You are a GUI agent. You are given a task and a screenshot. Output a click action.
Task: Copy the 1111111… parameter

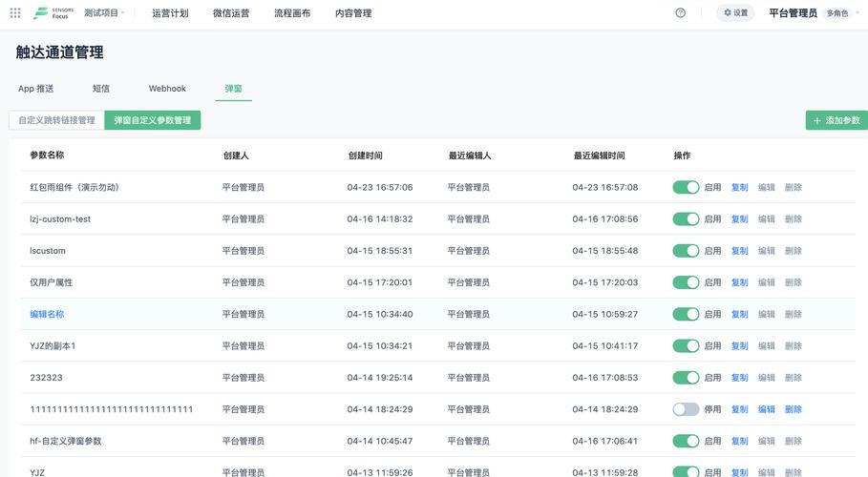point(740,409)
